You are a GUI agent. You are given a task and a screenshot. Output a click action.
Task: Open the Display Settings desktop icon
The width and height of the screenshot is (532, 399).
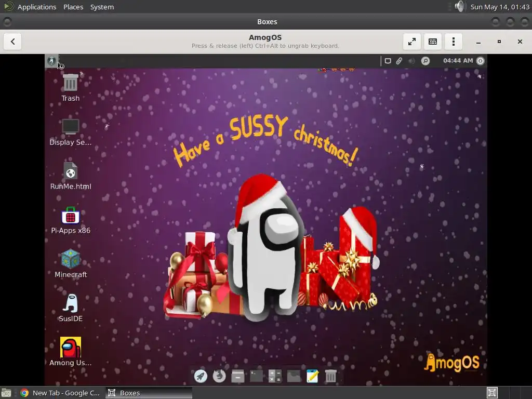70,127
